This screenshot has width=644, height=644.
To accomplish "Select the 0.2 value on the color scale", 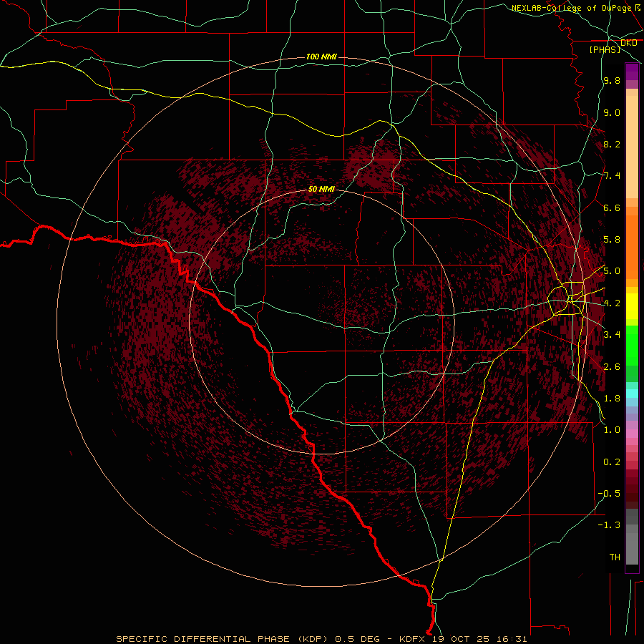I will click(x=612, y=462).
